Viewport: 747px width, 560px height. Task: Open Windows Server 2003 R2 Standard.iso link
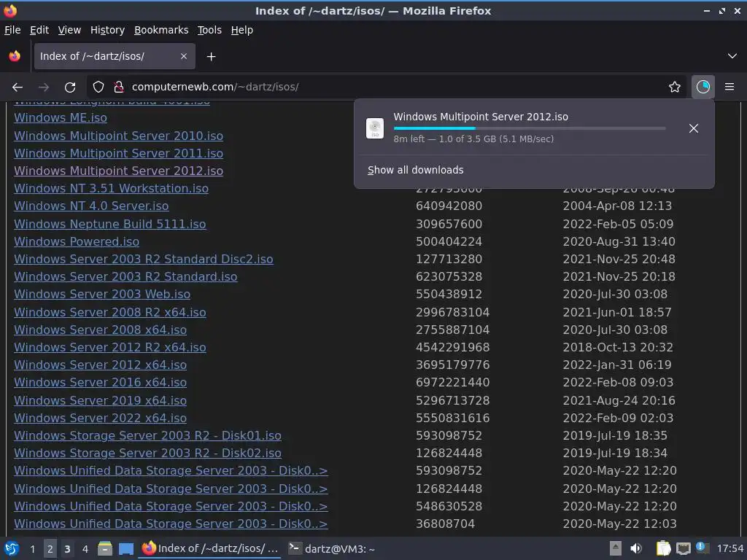[125, 276]
